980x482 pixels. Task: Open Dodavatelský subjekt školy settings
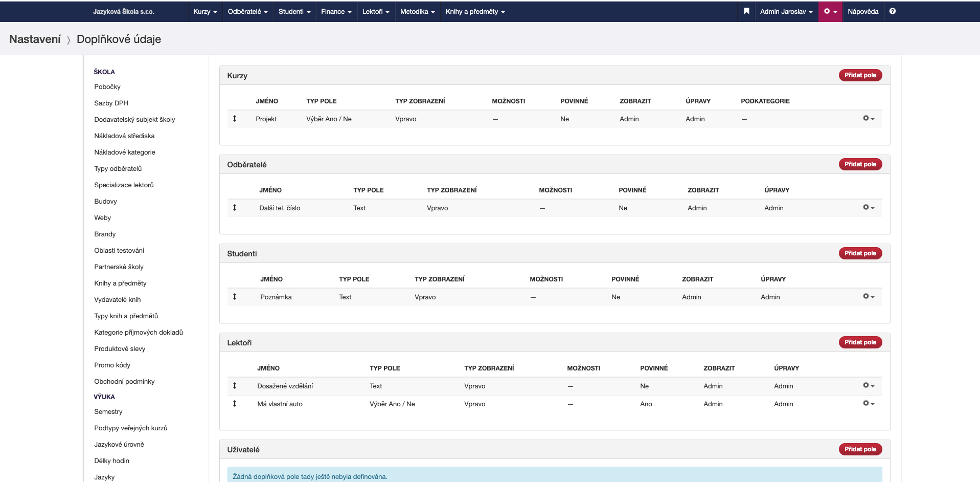[134, 120]
